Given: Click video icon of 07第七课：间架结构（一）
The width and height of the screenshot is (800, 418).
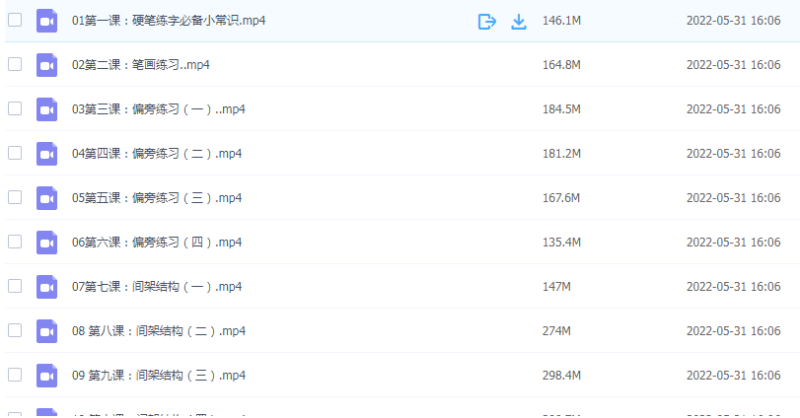Looking at the screenshot, I should (x=46, y=287).
